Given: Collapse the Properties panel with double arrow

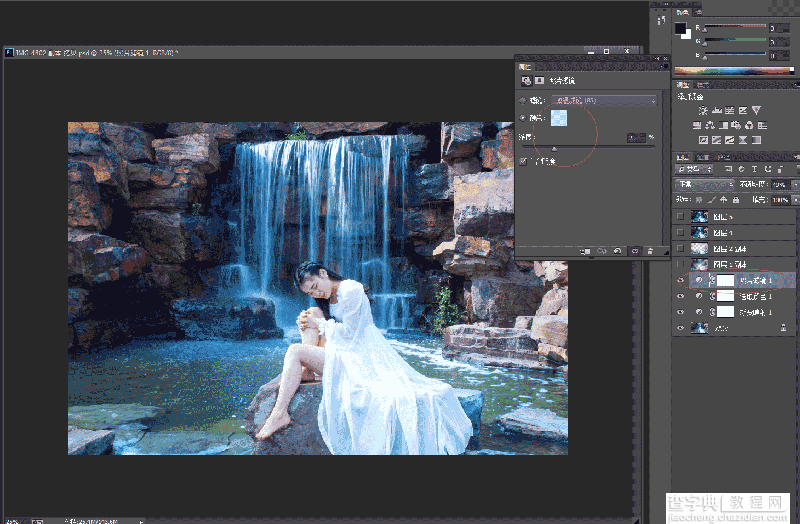Looking at the screenshot, I should pyautogui.click(x=658, y=59).
